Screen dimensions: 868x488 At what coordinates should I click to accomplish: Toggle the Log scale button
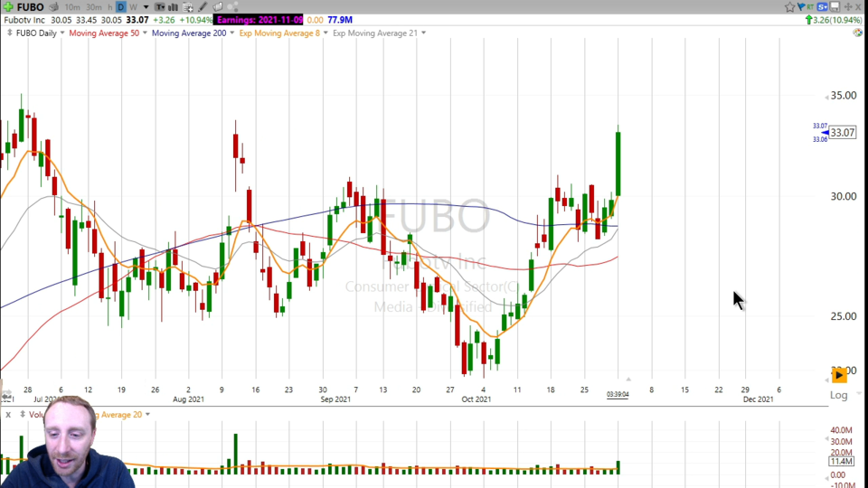[839, 395]
